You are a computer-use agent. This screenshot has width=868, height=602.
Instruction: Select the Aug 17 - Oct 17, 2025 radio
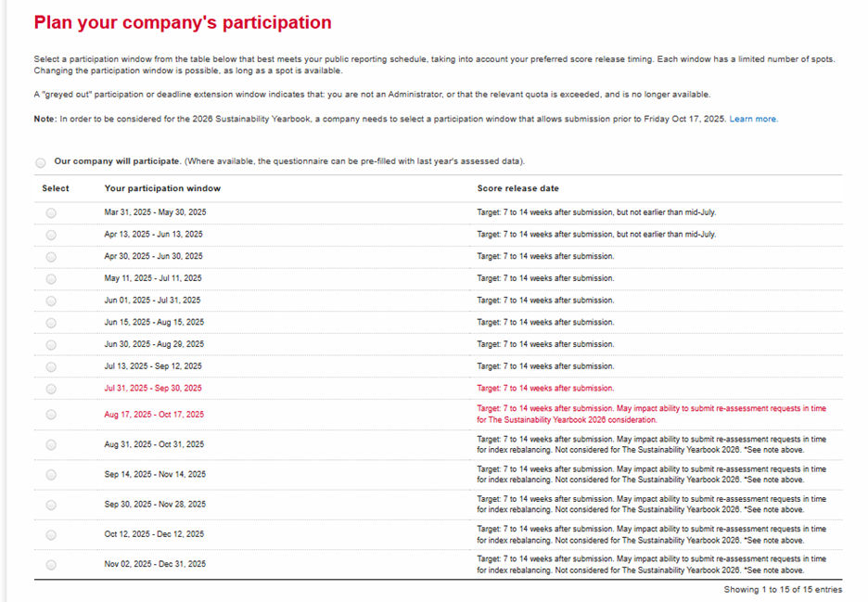[51, 415]
